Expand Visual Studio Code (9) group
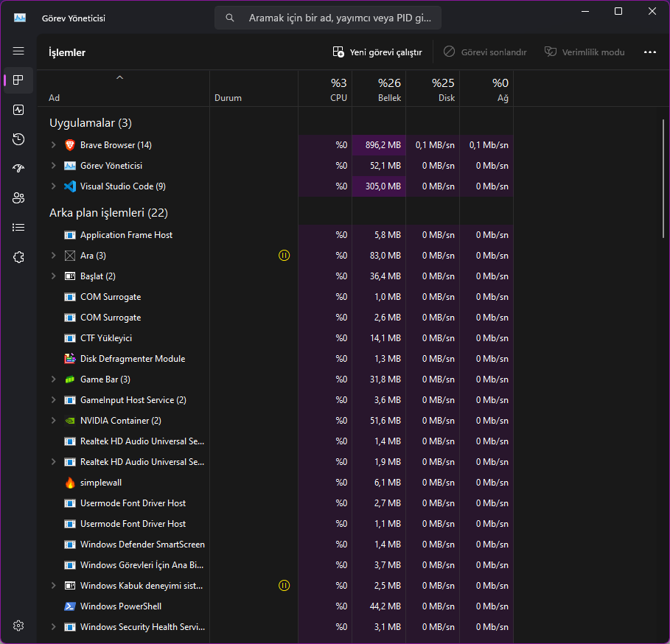 (x=53, y=186)
